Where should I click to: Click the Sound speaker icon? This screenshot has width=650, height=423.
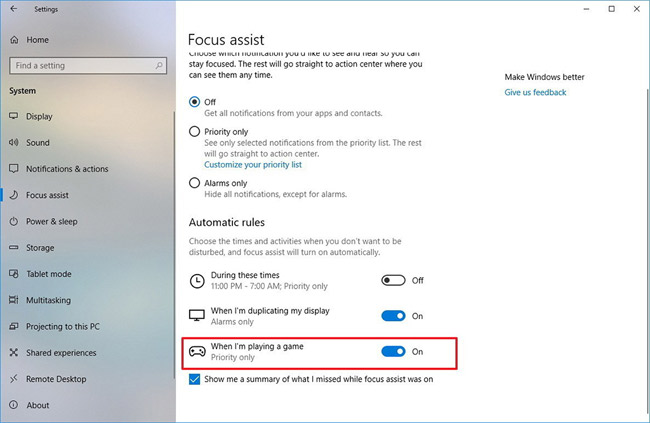click(x=13, y=143)
